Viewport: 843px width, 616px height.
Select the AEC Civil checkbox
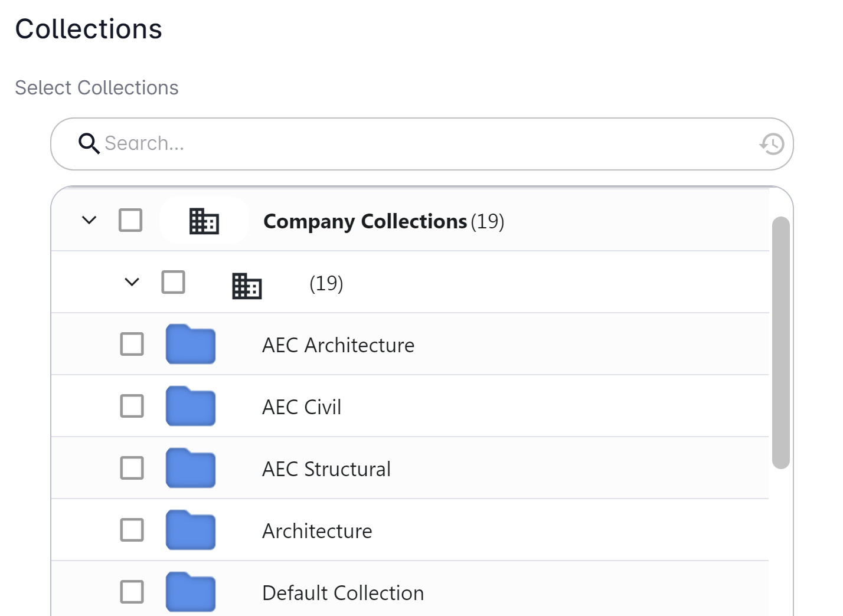[x=132, y=406]
